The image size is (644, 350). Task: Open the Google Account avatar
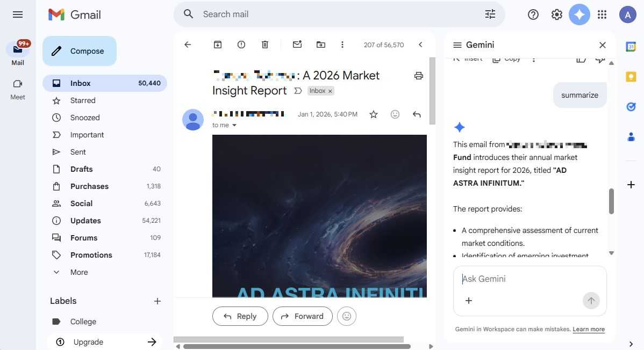click(627, 15)
